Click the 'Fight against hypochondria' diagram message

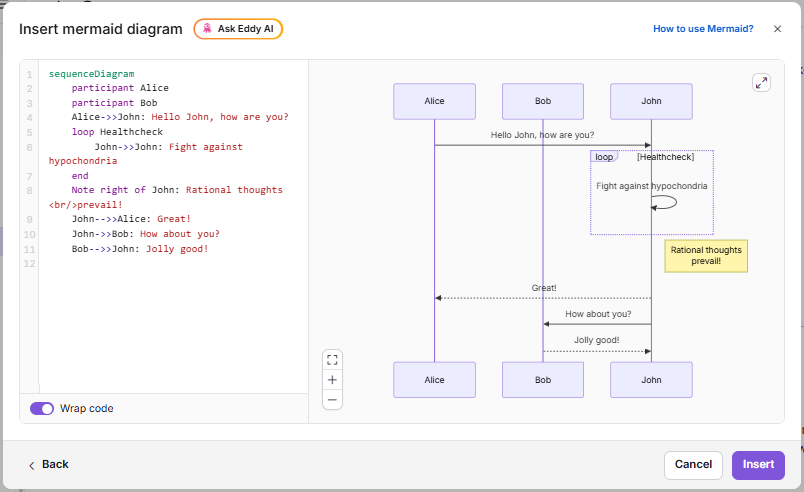(651, 186)
